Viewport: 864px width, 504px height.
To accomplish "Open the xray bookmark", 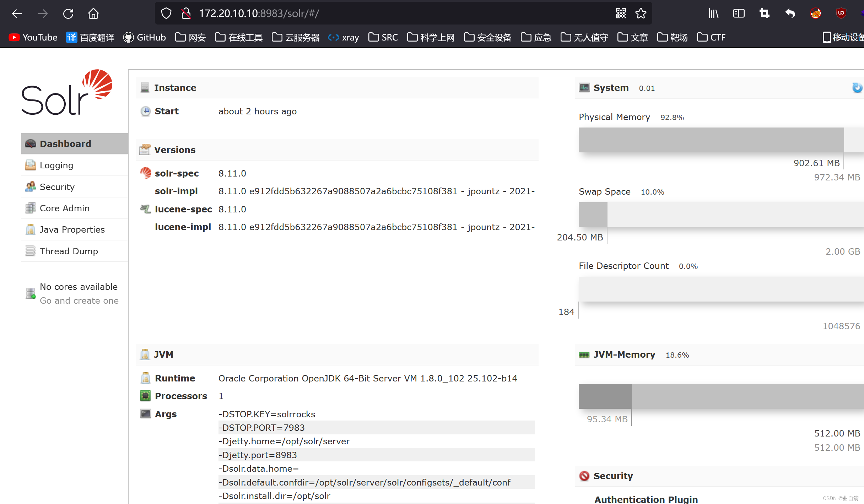I will 344,37.
